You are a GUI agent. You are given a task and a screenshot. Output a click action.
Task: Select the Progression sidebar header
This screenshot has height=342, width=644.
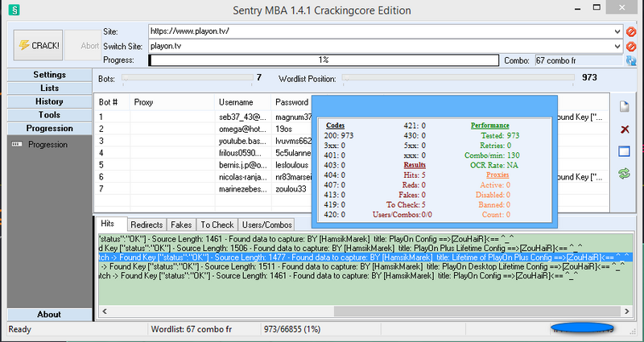click(x=49, y=129)
